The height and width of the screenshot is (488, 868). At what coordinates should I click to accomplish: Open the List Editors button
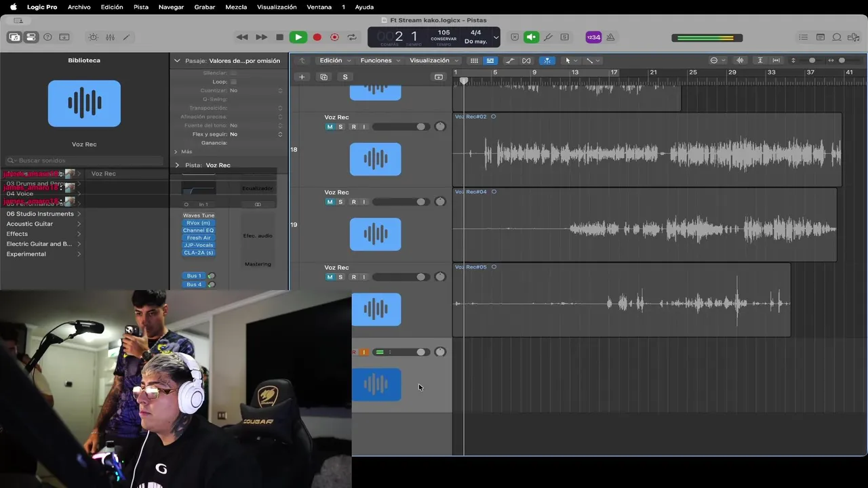pyautogui.click(x=804, y=37)
